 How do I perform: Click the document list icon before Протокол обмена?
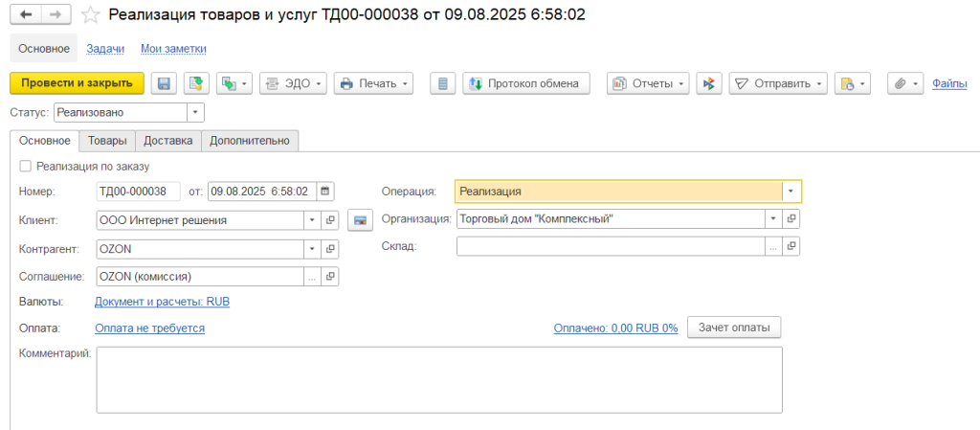(x=442, y=83)
